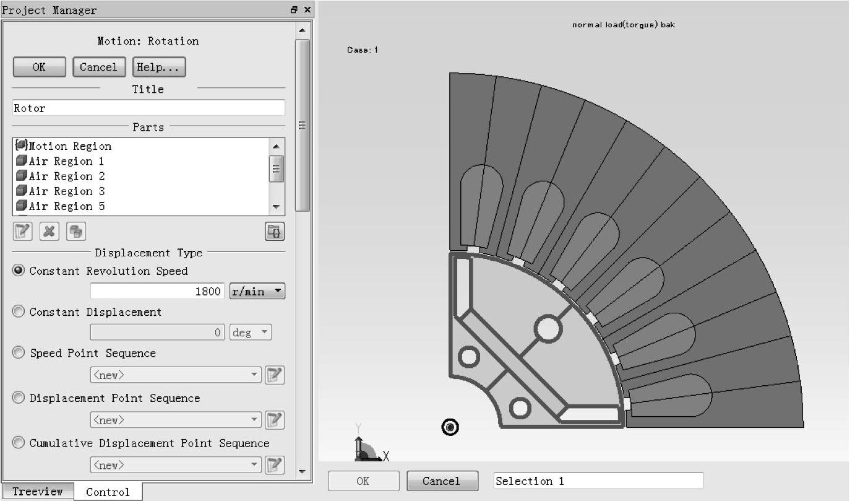868x501 pixels.
Task: Click the stacked cubes icon below Parts list
Action: click(76, 232)
